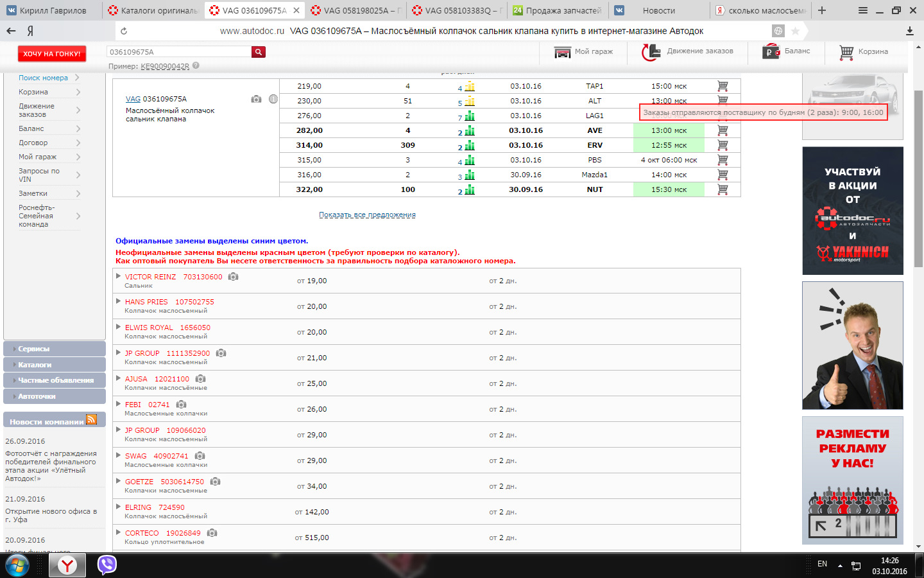Reload the page using the refresh icon
The height and width of the screenshot is (578, 924).
[x=124, y=31]
